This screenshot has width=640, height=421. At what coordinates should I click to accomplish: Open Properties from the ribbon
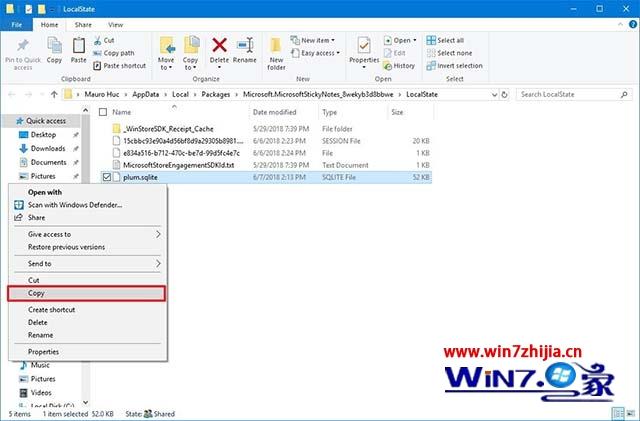[364, 50]
